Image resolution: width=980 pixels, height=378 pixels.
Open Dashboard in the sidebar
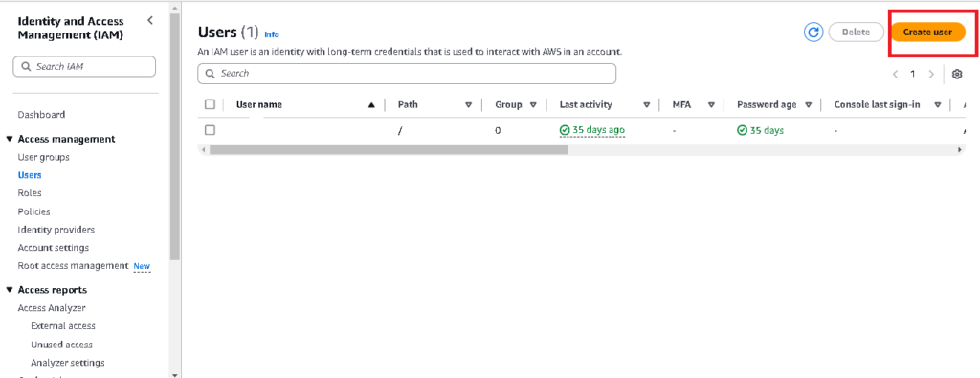41,115
